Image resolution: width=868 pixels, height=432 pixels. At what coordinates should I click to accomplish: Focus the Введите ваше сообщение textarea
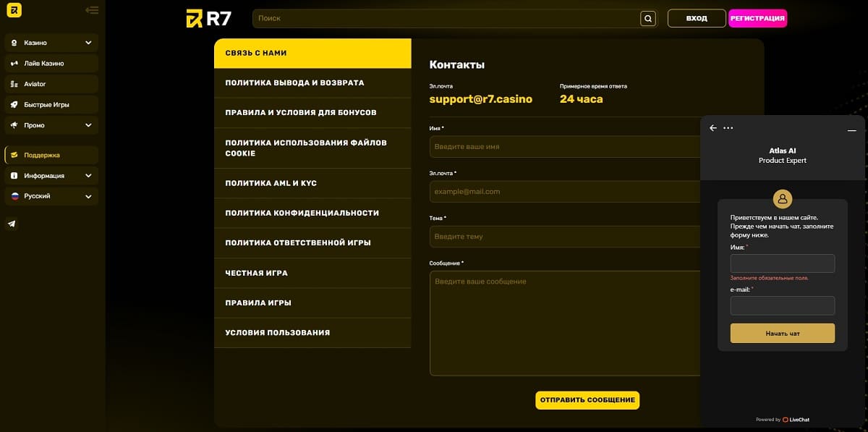565,323
